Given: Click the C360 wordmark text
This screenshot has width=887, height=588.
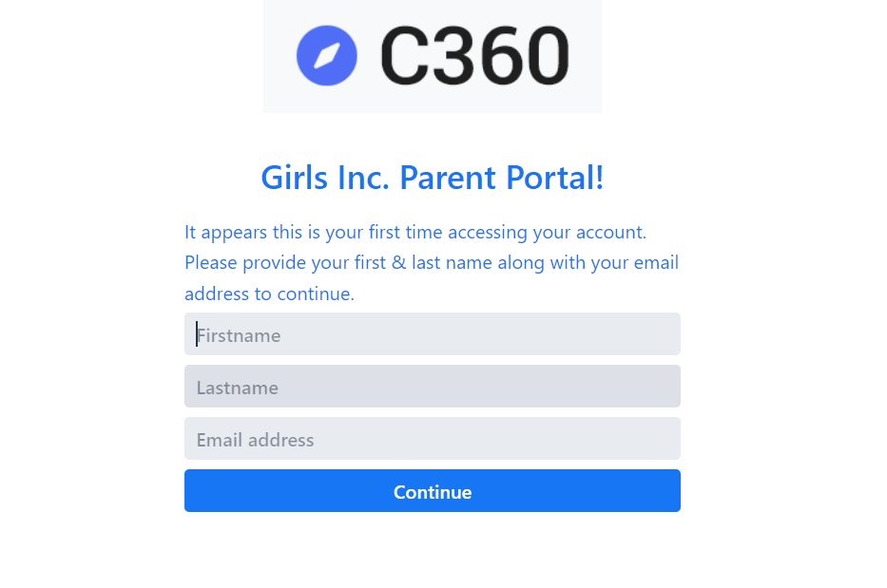Looking at the screenshot, I should click(x=474, y=56).
